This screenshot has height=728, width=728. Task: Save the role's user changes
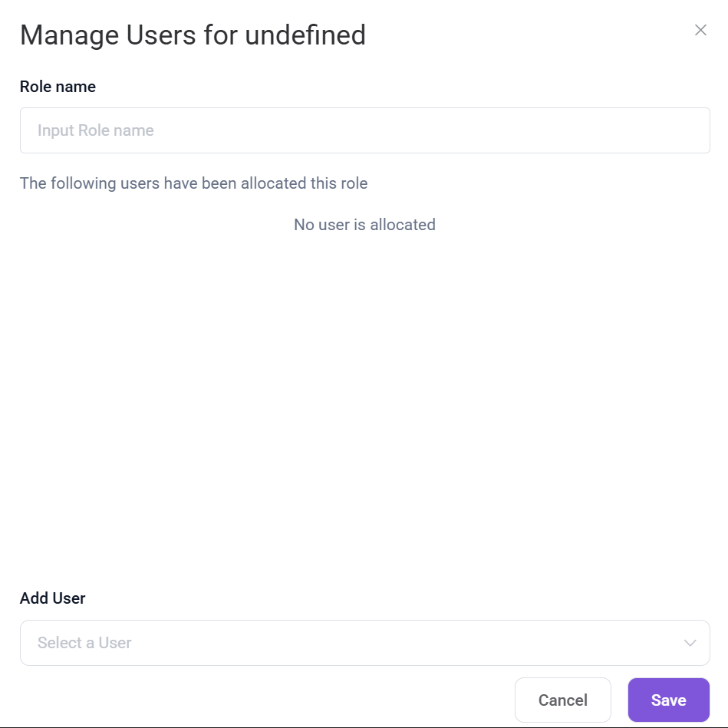pos(668,700)
